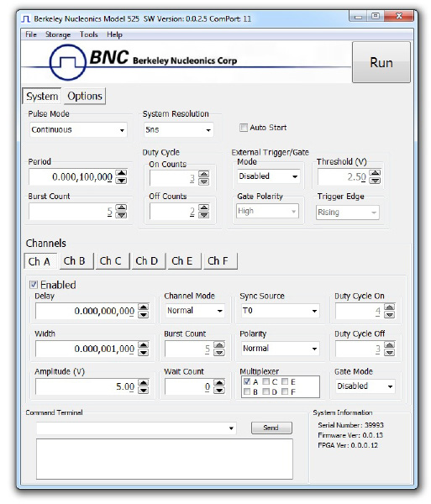Select the Ch A tab

click(40, 261)
